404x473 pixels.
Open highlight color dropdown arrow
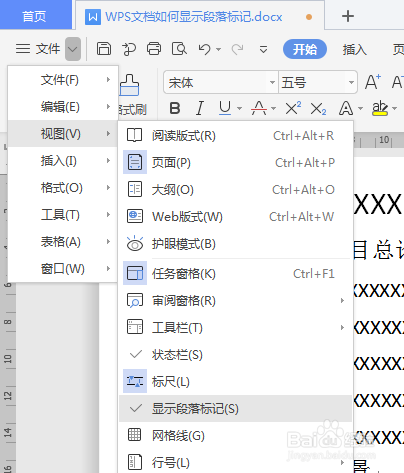pos(394,109)
